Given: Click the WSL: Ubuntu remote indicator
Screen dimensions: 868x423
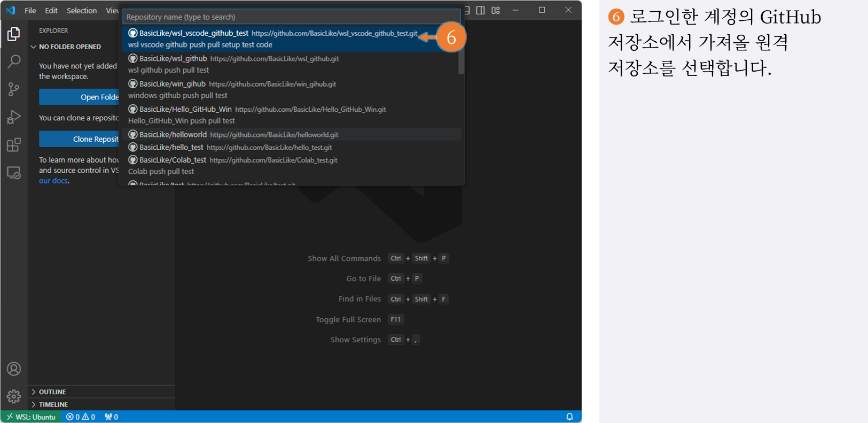Looking at the screenshot, I should point(31,417).
